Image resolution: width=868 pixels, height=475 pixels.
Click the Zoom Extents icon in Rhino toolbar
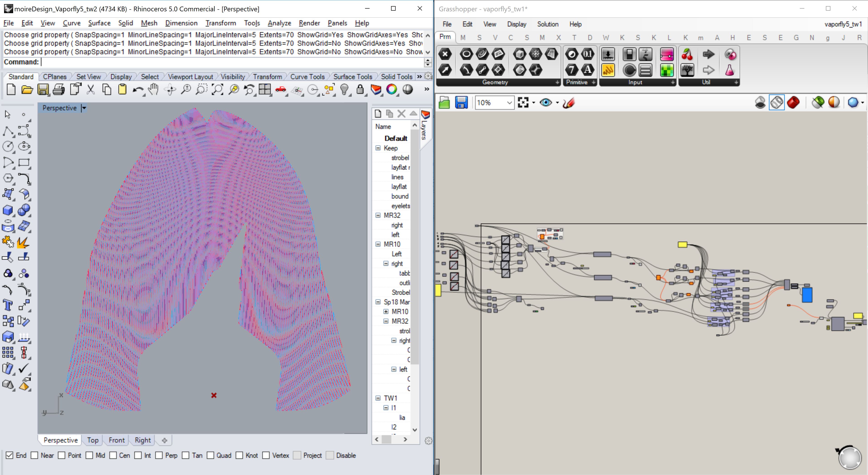tap(217, 90)
